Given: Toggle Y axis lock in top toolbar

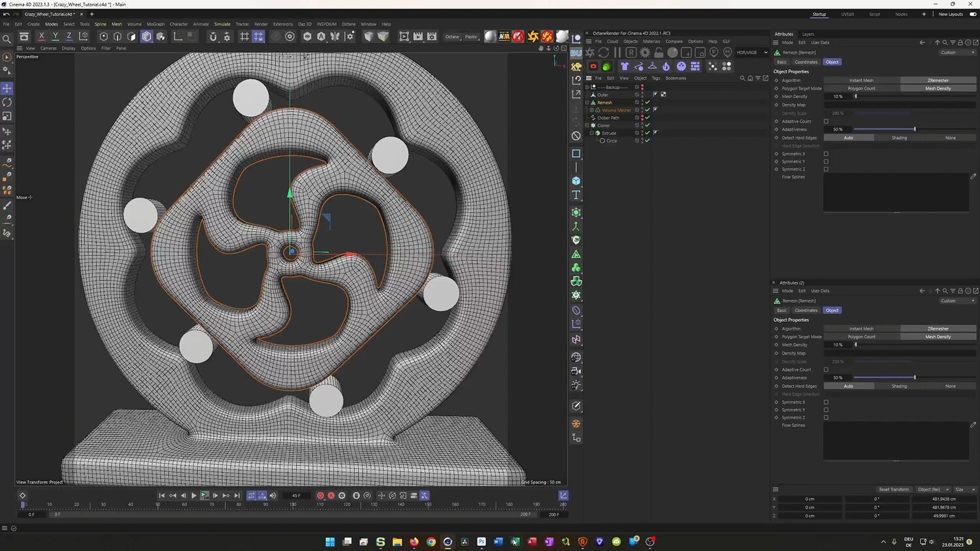Looking at the screenshot, I should click(55, 37).
